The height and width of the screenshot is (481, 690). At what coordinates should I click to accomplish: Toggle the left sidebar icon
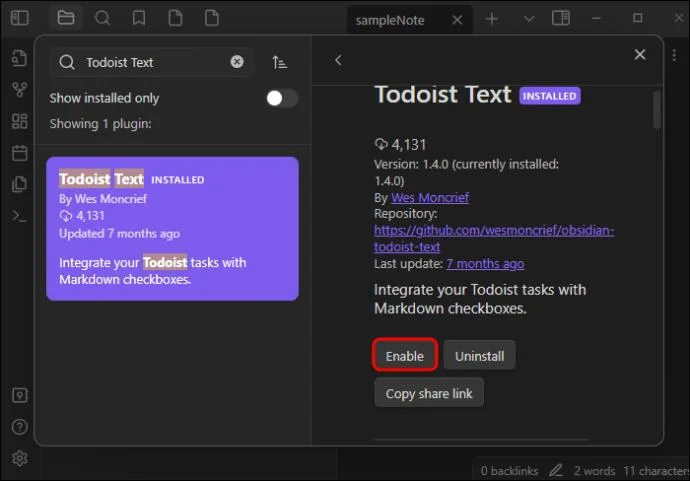20,18
